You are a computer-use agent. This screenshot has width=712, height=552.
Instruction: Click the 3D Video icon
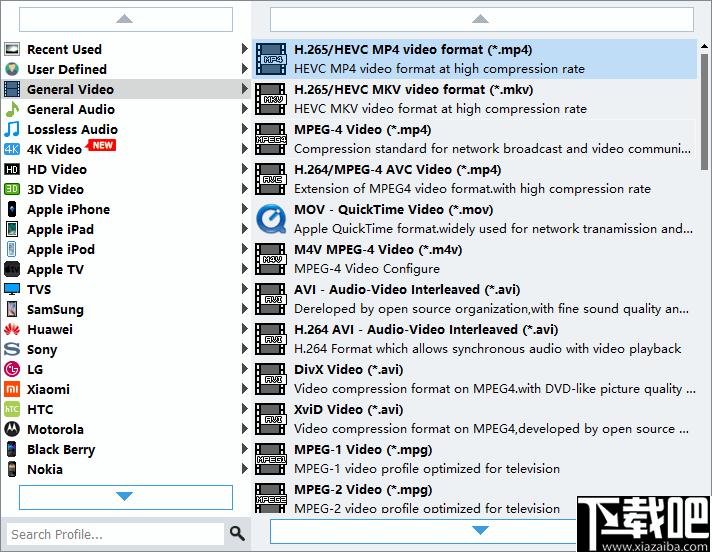pyautogui.click(x=12, y=189)
